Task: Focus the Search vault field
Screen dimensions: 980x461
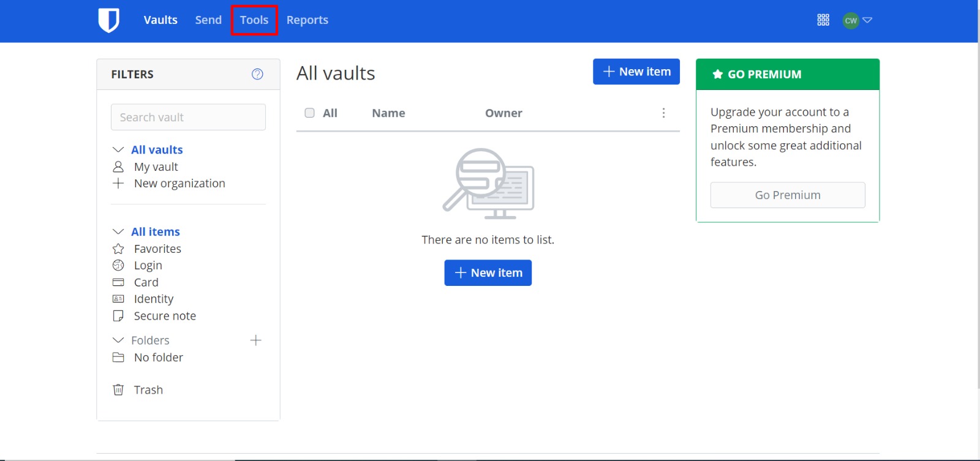Action: pyautogui.click(x=188, y=117)
